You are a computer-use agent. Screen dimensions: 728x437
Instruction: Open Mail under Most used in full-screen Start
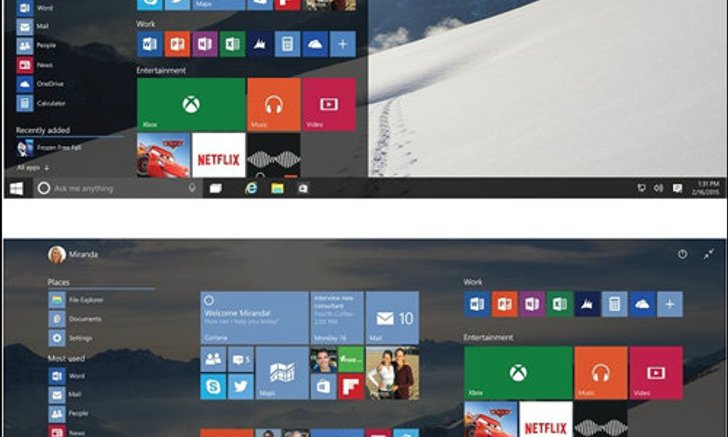[65, 395]
